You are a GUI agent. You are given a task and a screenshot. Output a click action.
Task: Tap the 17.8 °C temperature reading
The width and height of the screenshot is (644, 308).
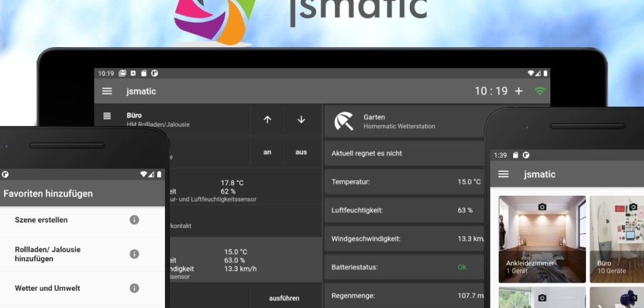coord(232,183)
